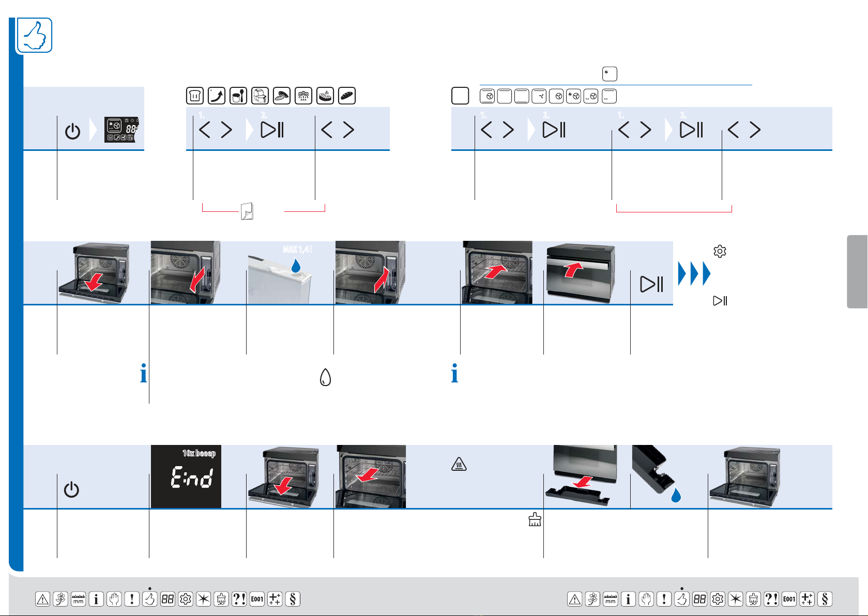The width and height of the screenshot is (868, 616).
Task: Select the steam fountain program icon
Action: (303, 96)
